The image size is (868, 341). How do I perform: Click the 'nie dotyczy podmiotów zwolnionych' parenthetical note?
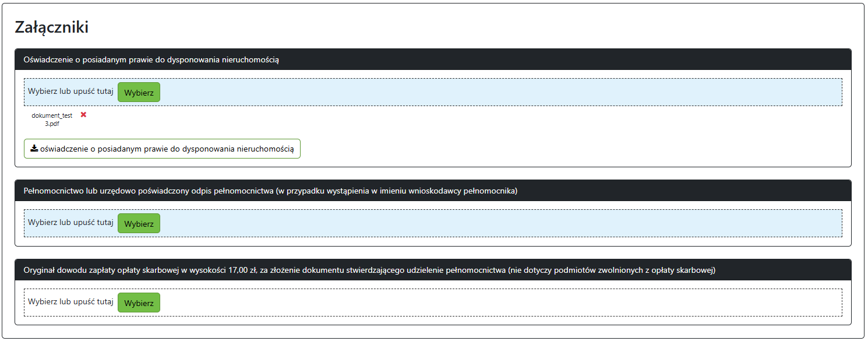612,270
